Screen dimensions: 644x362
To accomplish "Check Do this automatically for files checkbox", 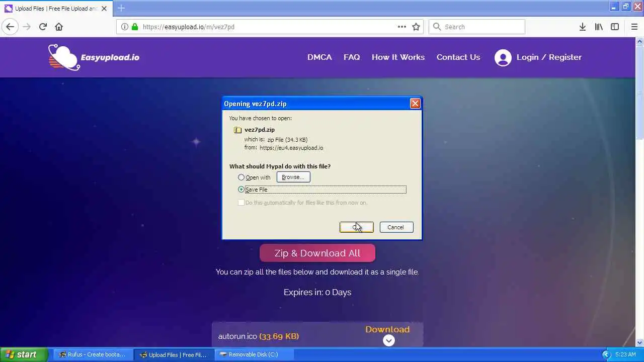I will [x=241, y=203].
